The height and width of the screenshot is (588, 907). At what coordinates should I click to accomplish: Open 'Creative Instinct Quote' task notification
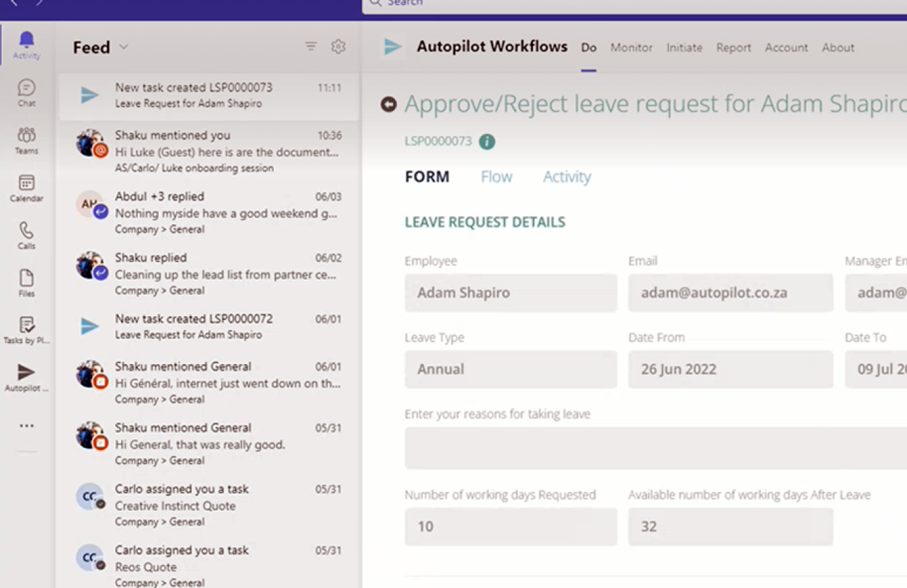(209, 505)
